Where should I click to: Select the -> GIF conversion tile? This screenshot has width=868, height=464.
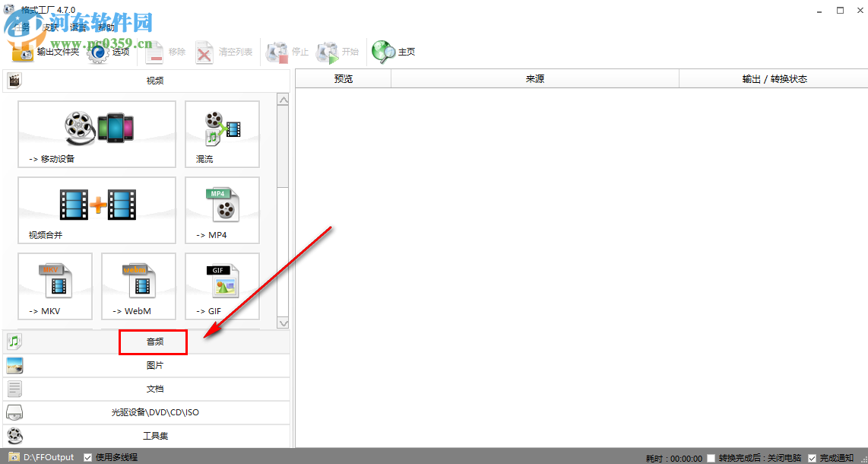click(222, 286)
